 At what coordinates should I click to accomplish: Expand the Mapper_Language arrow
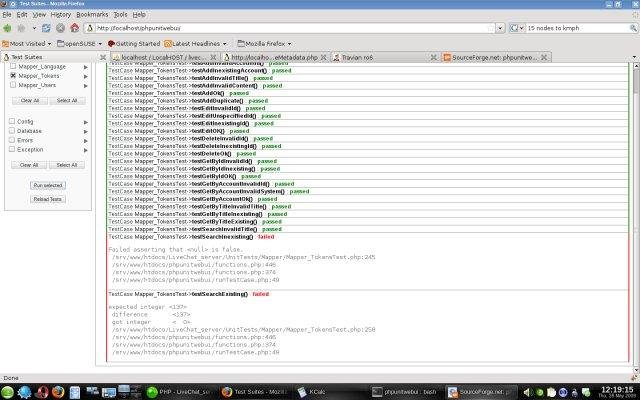pos(86,67)
